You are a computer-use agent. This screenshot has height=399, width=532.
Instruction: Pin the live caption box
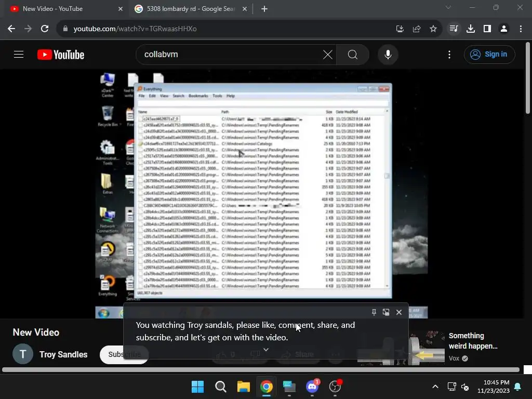pos(374,312)
